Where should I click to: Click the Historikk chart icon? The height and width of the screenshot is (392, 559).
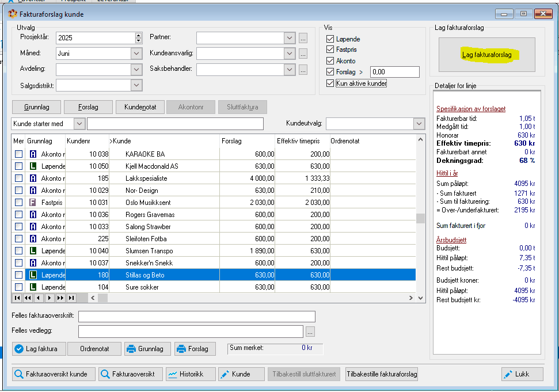point(173,374)
